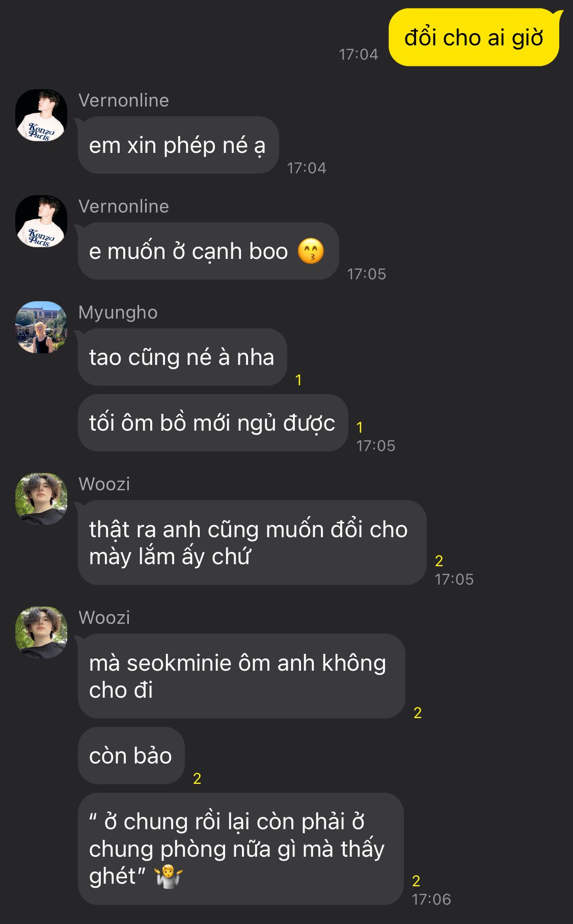Select message "thật ra anh cũng muốn đổi"

click(x=252, y=543)
